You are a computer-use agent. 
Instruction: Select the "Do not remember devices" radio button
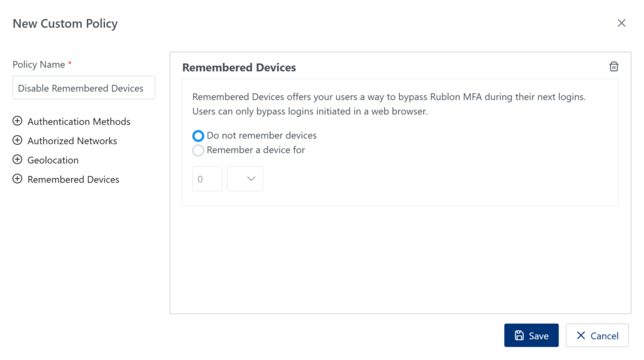tap(198, 136)
